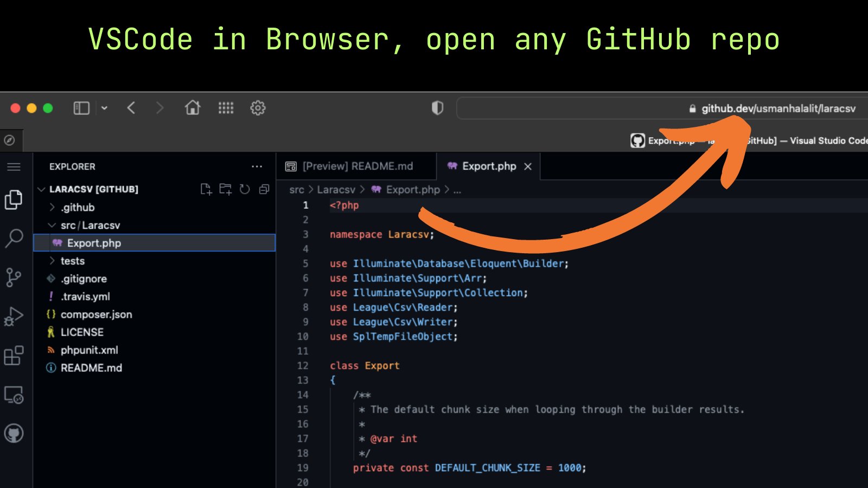The height and width of the screenshot is (488, 868).
Task: Select composer.json in the Explorer
Action: pos(96,314)
